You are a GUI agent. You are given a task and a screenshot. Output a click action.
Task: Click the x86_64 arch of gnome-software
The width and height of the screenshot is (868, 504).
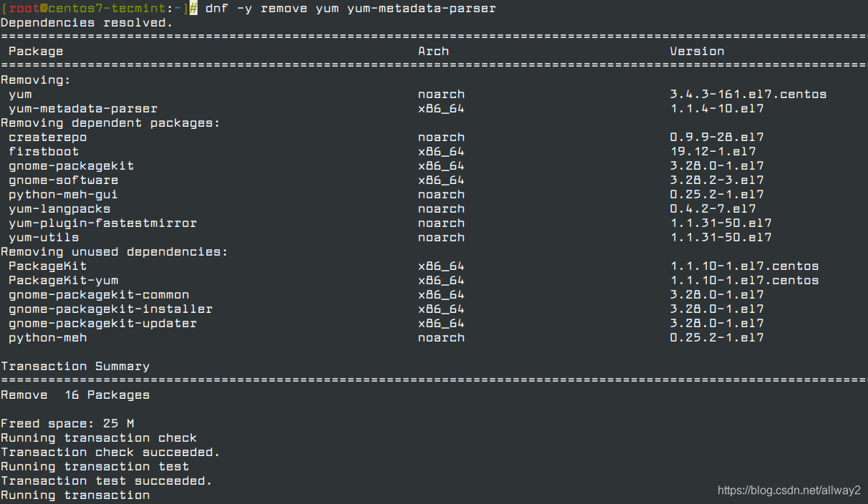point(442,180)
